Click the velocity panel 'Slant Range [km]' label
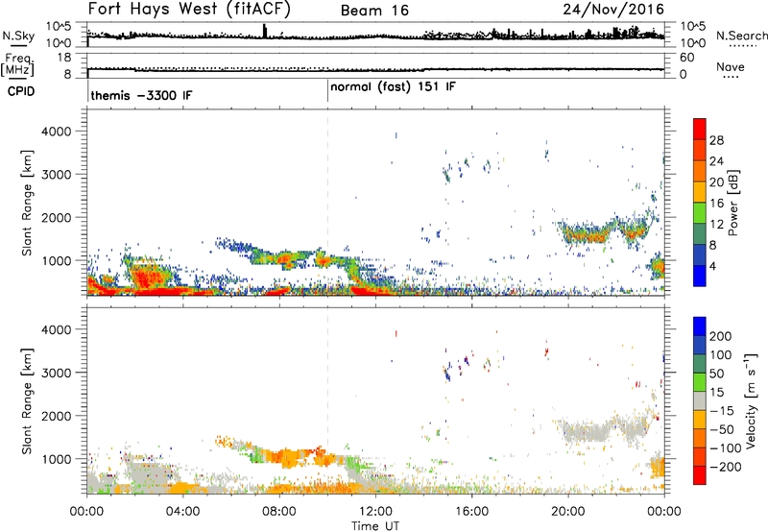 pyautogui.click(x=26, y=401)
